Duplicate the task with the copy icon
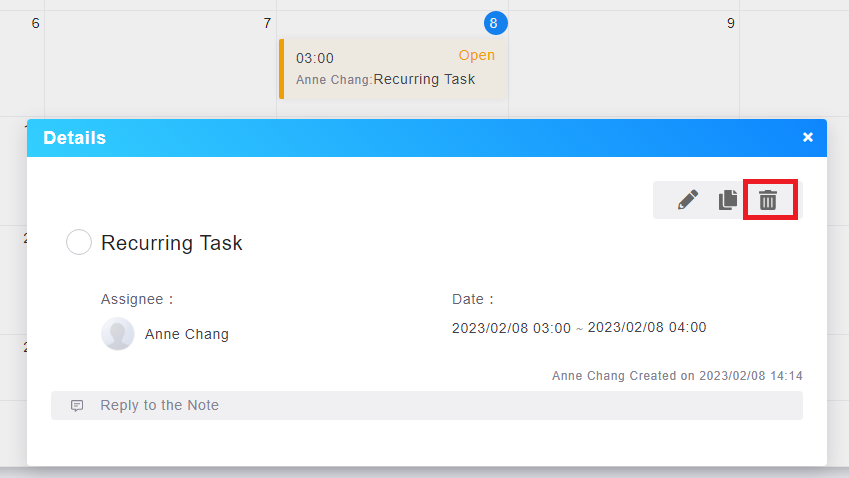Screen dimensions: 849x478 pos(728,200)
